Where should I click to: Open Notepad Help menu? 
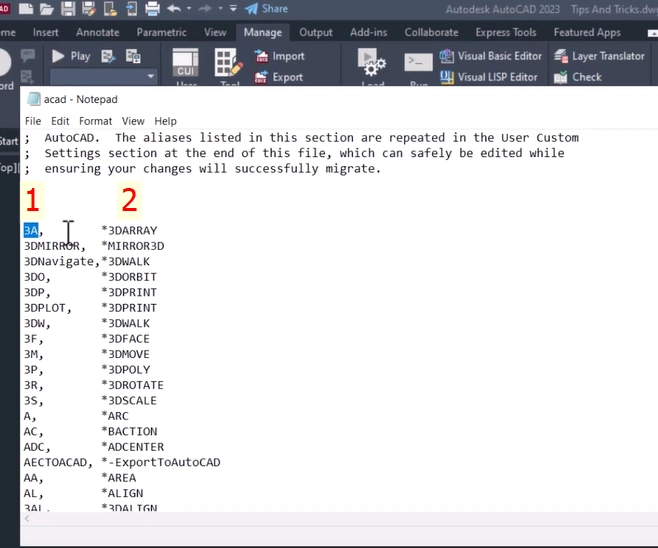coord(165,121)
